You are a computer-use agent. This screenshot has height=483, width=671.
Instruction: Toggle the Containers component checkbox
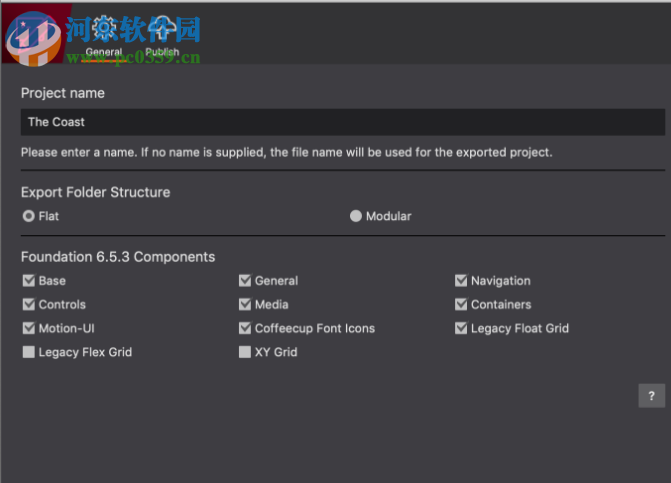(461, 304)
